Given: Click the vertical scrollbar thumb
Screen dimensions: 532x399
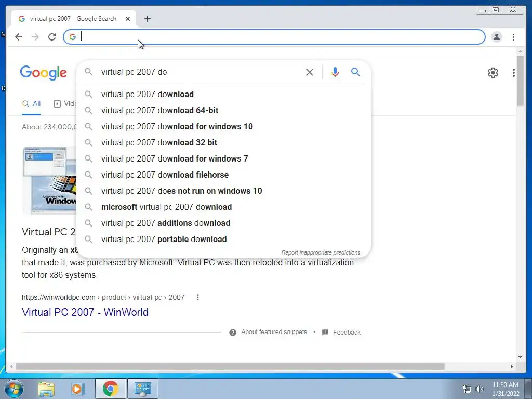Looking at the screenshot, I should pos(520,81).
